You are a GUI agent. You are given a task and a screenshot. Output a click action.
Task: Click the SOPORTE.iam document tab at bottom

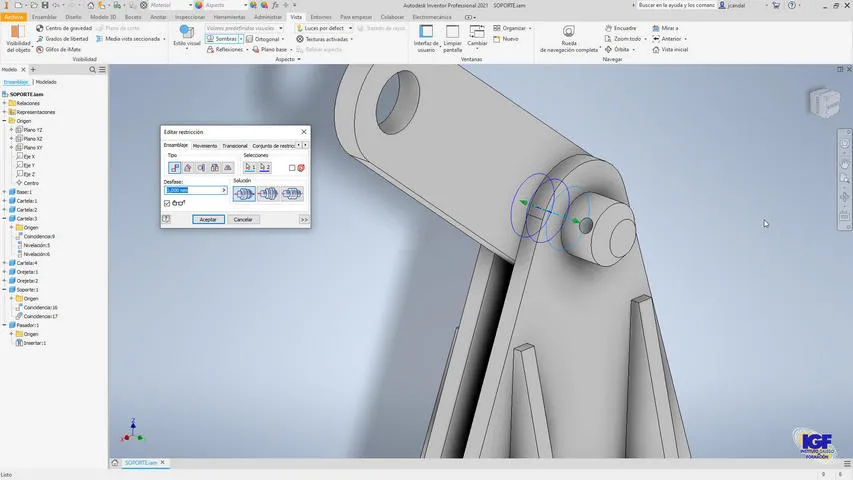(140, 463)
